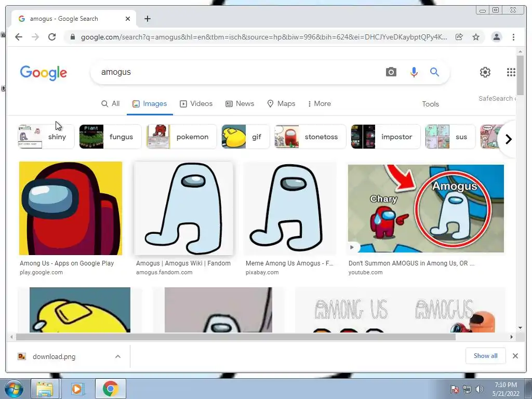Switch to the News tab
The width and height of the screenshot is (532, 399).
coord(240,103)
